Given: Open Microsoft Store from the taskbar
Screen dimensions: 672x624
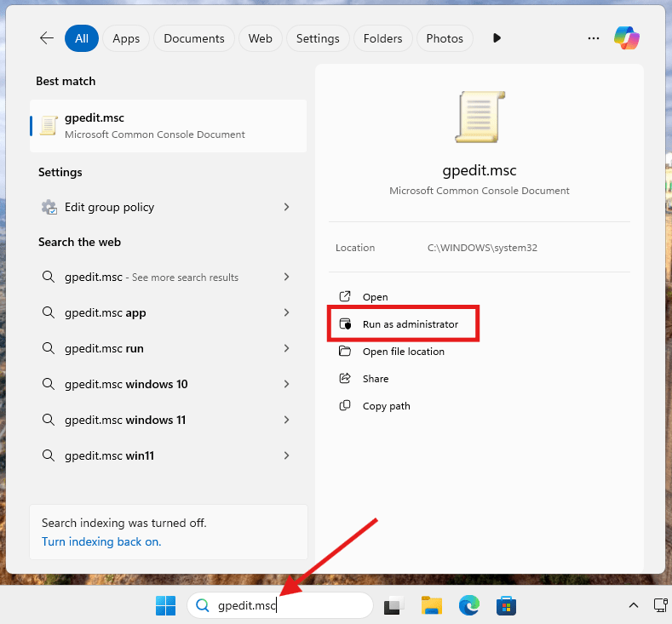Looking at the screenshot, I should point(507,605).
